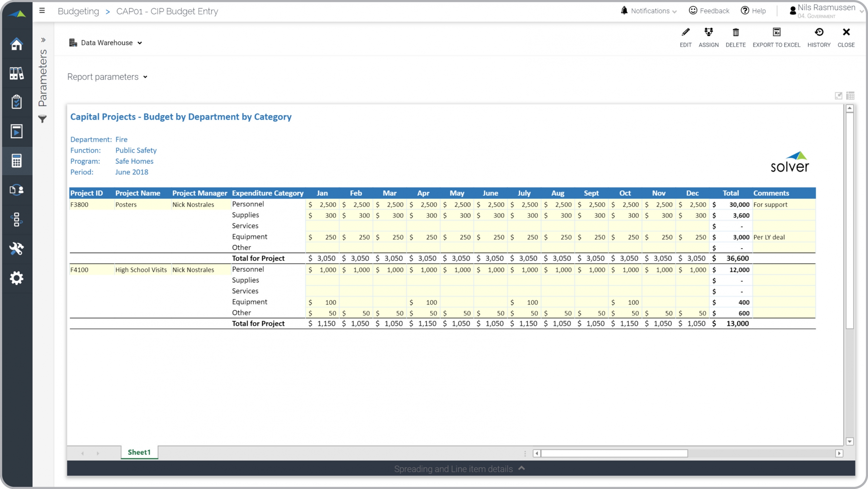Click the Export to Excel icon
This screenshot has height=489, width=868.
click(x=776, y=32)
